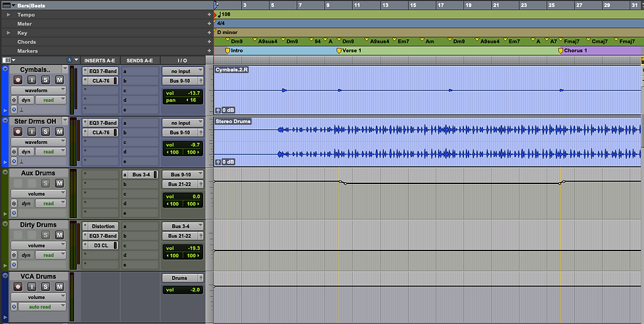Expand the Key ruler
The image size is (644, 324).
(8, 33)
